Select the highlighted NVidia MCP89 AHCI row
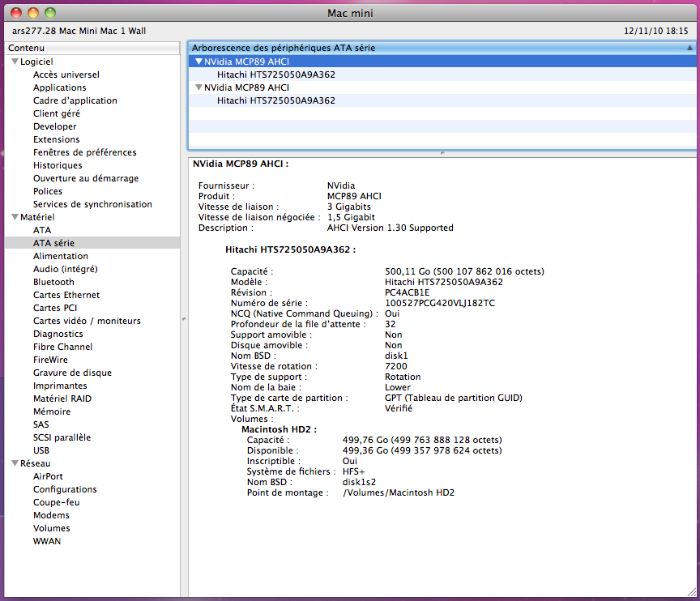Screen dimensions: 700x601 pyautogui.click(x=442, y=62)
